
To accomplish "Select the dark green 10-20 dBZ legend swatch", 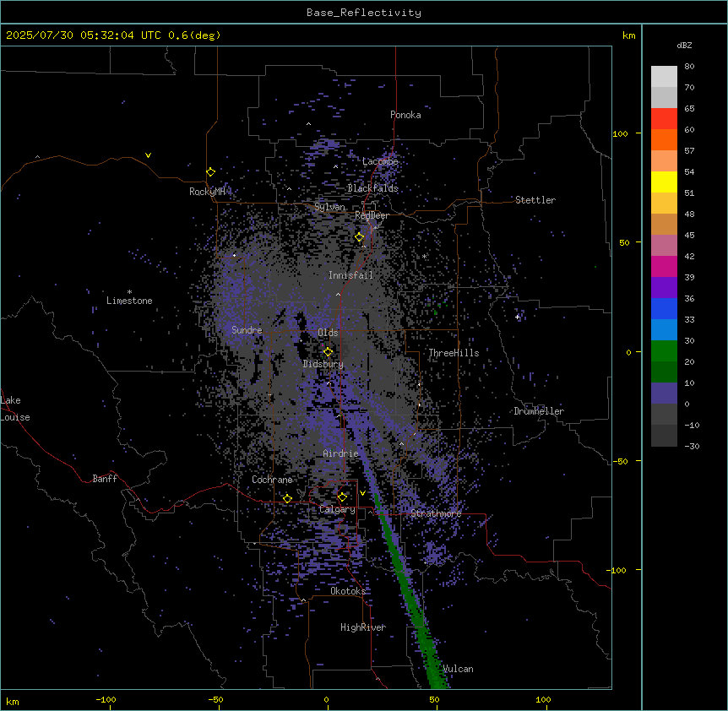I will point(664,372).
